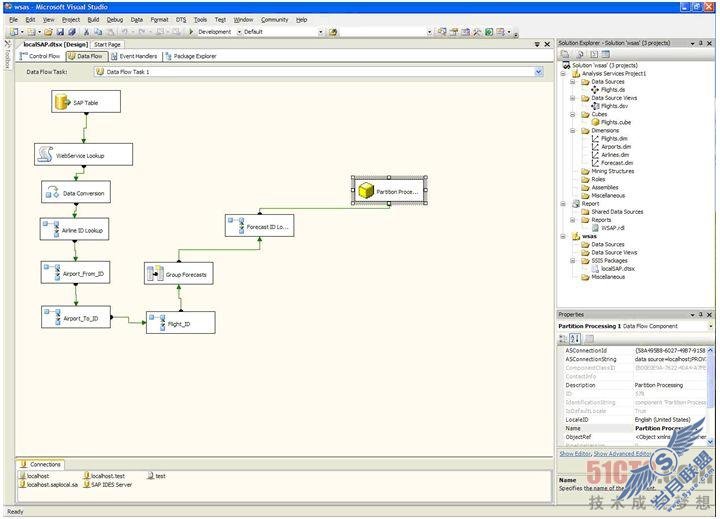This screenshot has height=519, width=720.
Task: Click the Categorized icon in Properties panel
Action: (563, 338)
